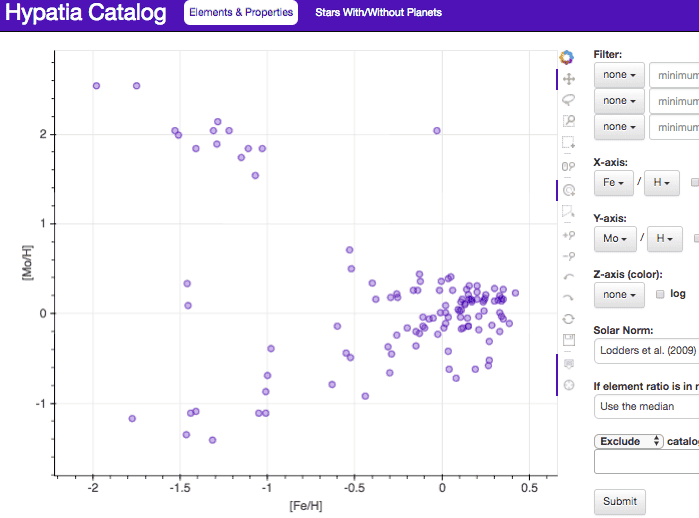Save the plot as image
Screen dimensions: 699x518
tap(569, 340)
